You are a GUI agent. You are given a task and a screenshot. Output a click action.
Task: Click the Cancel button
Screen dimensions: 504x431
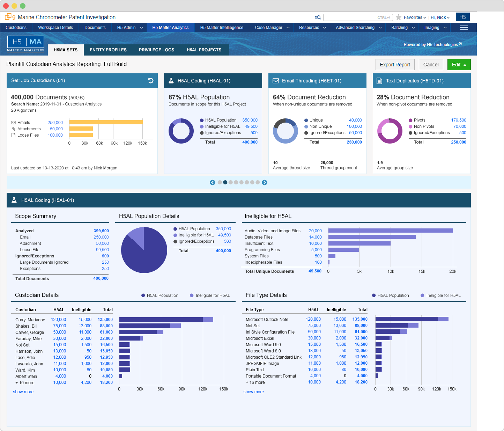click(x=431, y=65)
